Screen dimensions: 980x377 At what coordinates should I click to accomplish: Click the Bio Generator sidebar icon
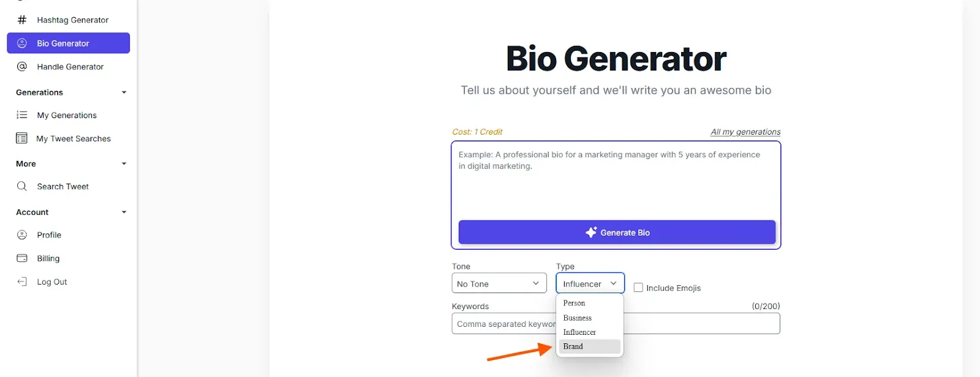pyautogui.click(x=22, y=43)
